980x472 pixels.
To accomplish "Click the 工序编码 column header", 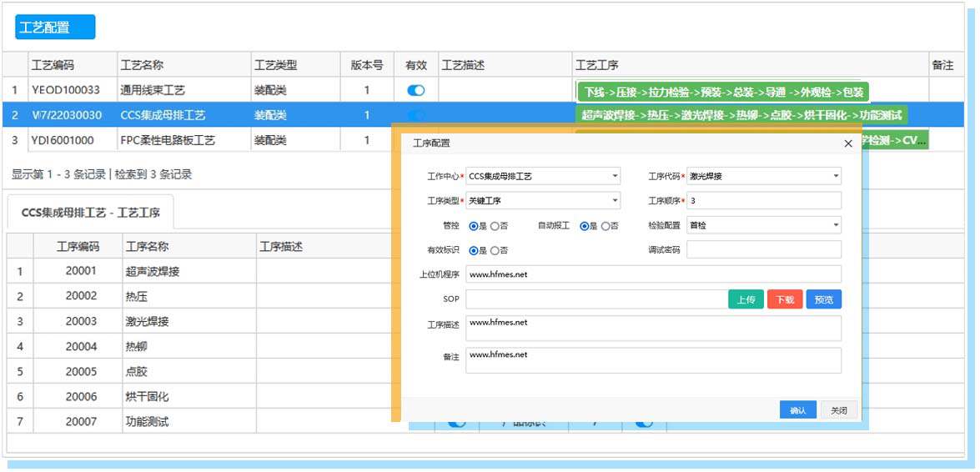I will tap(78, 246).
